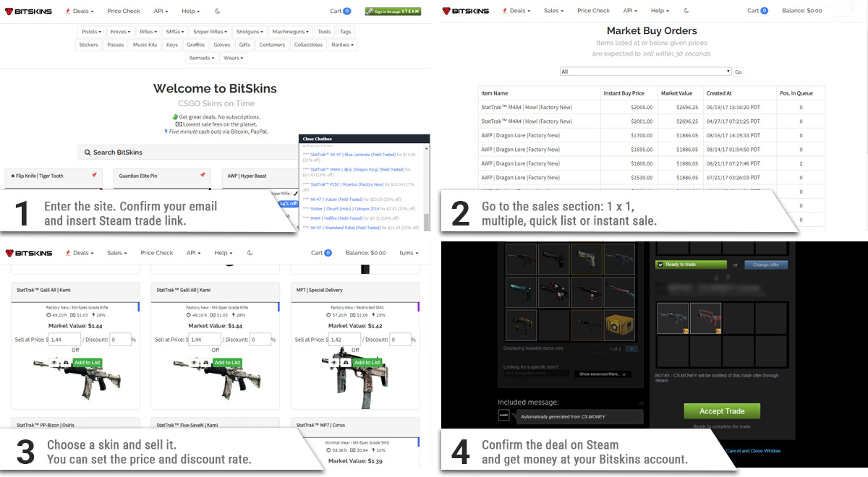Click Sign in through Steam button
Viewport: 868px width, 477px height.
pyautogui.click(x=393, y=11)
